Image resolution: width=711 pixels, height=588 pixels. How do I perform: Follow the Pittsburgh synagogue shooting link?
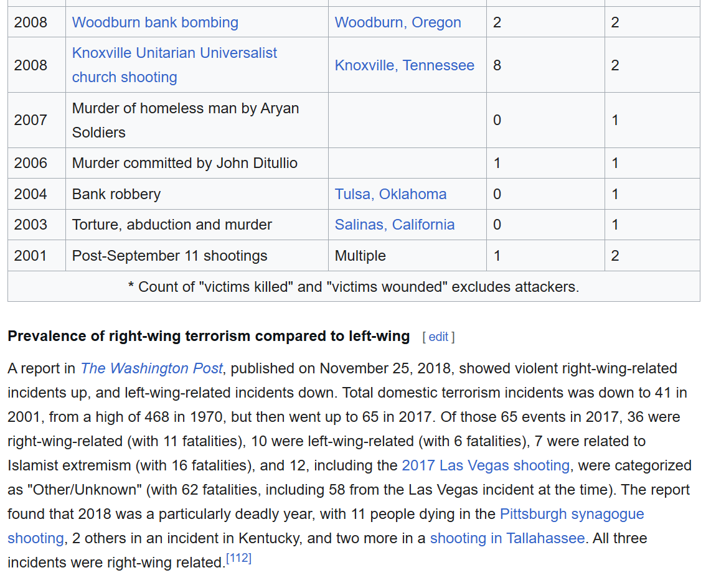572,514
